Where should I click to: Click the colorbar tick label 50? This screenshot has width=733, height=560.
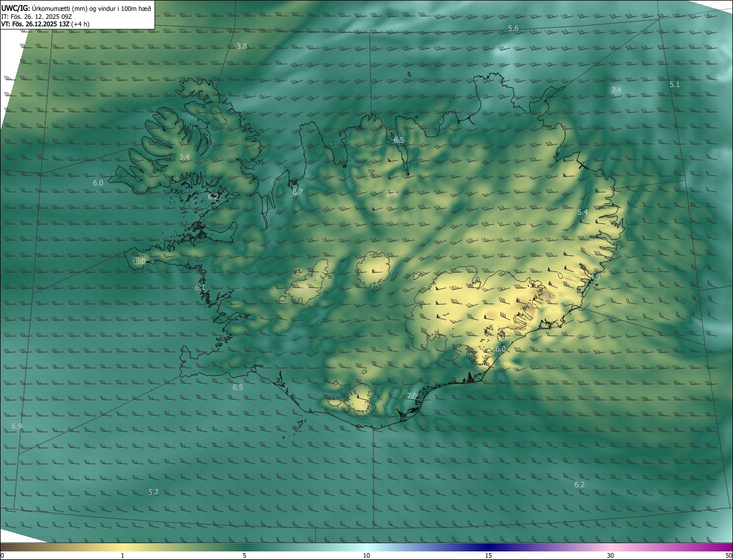(728, 555)
